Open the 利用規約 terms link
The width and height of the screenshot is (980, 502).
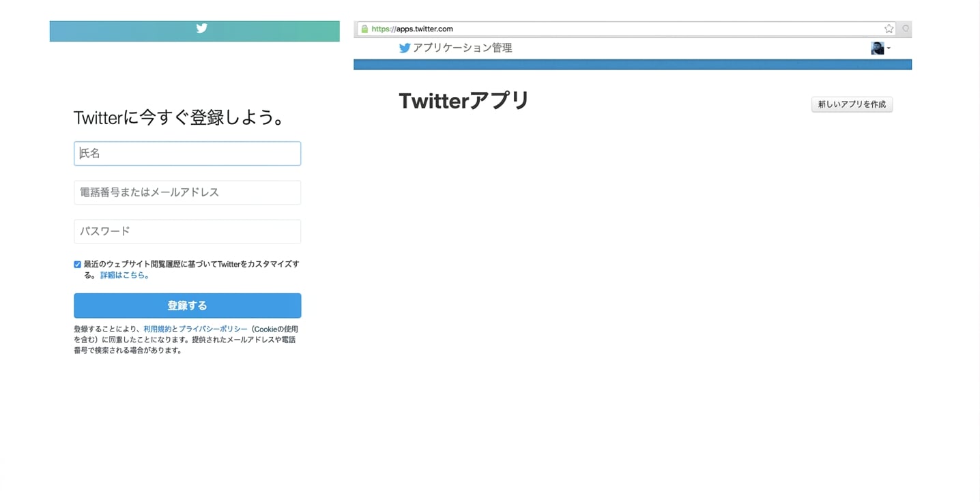coord(158,329)
